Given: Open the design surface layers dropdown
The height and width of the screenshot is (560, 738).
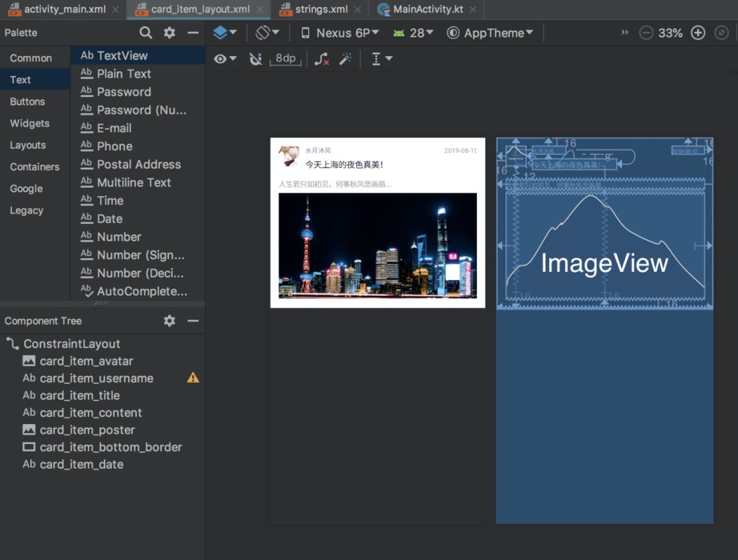Looking at the screenshot, I should (225, 33).
